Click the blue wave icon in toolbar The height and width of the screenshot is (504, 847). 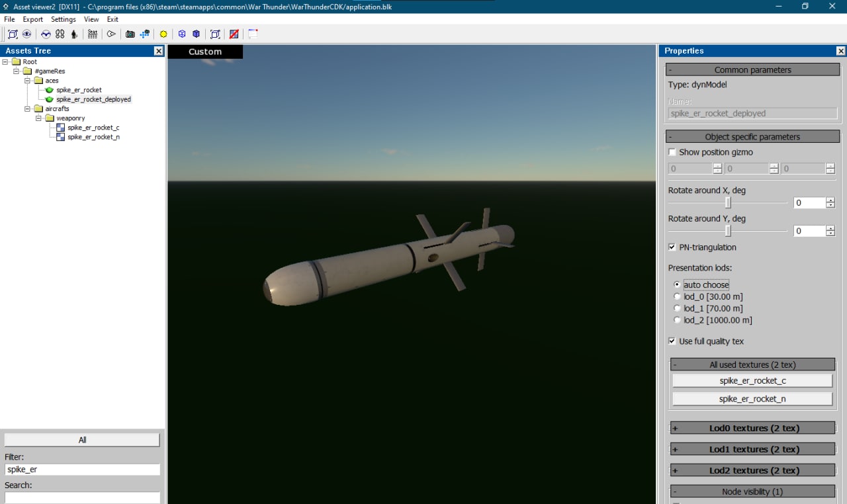click(x=46, y=34)
